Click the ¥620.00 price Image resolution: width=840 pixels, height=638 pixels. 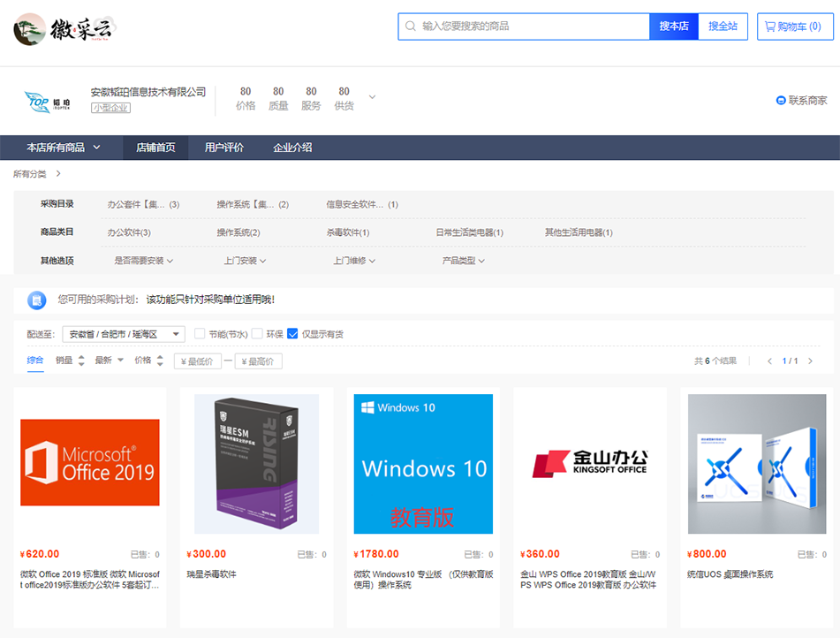40,554
